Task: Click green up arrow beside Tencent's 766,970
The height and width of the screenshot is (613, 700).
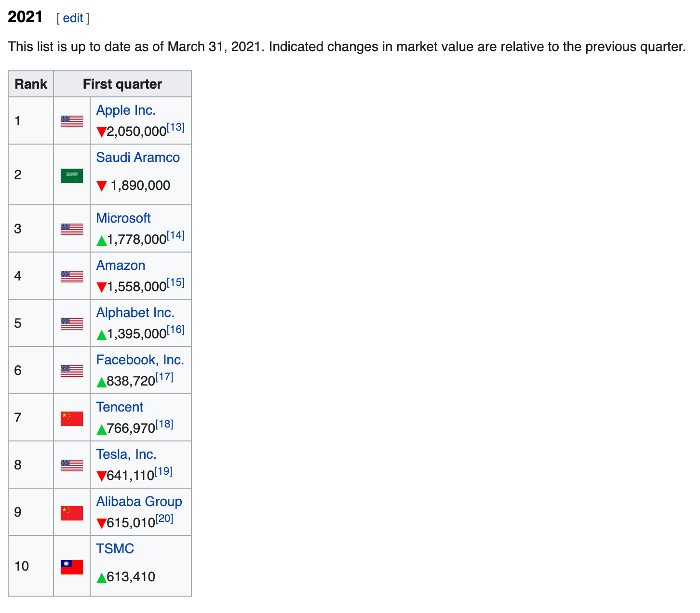Action: click(x=101, y=429)
